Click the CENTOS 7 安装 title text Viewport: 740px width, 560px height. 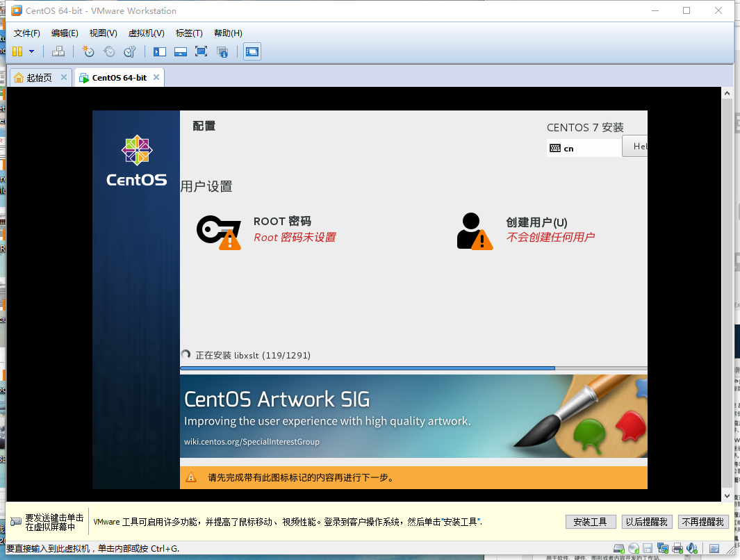tap(585, 127)
